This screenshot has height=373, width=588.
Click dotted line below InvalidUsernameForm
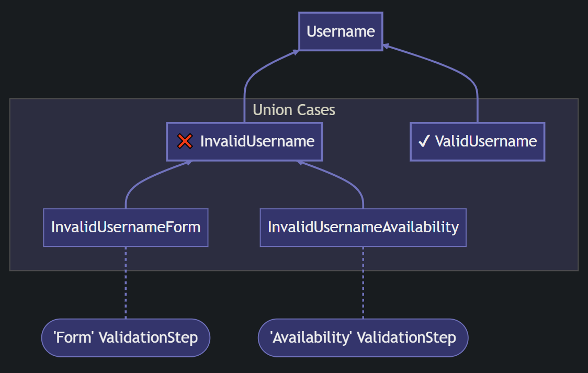coord(126,282)
